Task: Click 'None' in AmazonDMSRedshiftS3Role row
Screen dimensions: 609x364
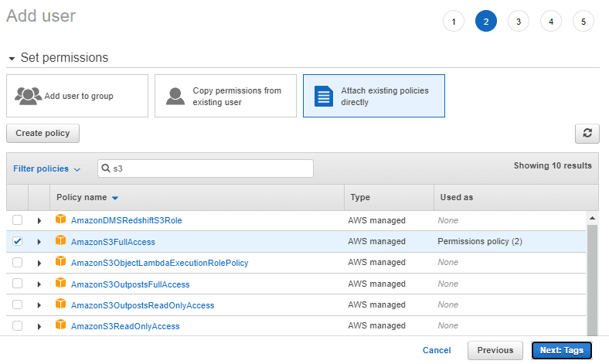Action: (447, 220)
